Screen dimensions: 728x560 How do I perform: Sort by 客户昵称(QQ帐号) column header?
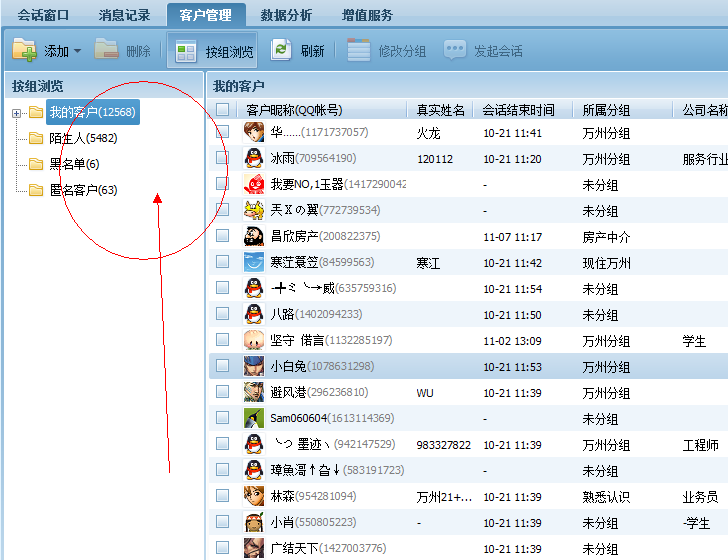point(295,110)
